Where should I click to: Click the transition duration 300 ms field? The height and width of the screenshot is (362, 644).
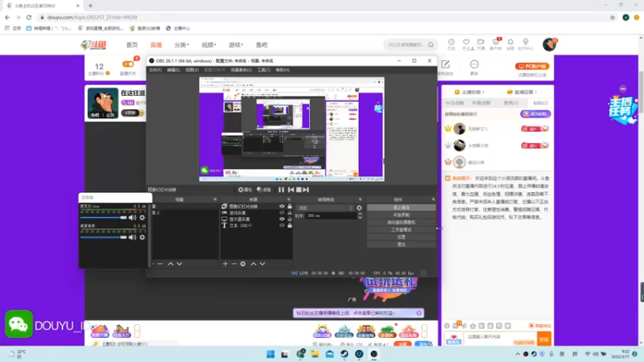331,216
